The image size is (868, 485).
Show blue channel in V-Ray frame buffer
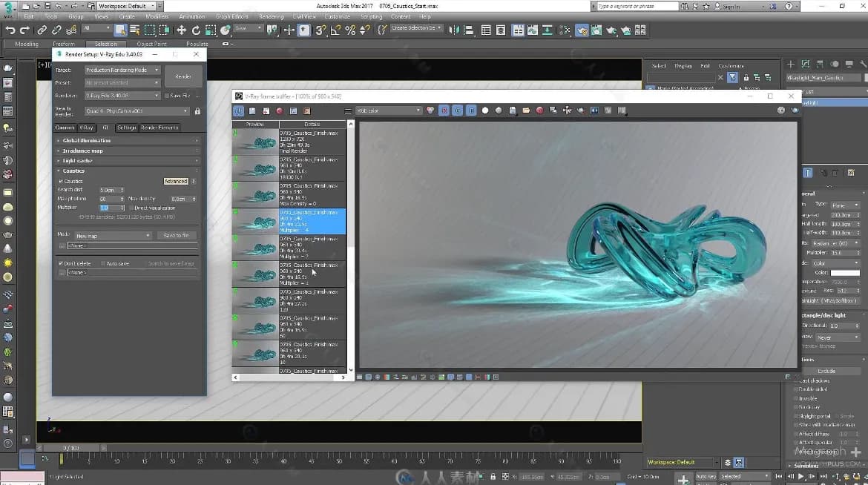[471, 110]
